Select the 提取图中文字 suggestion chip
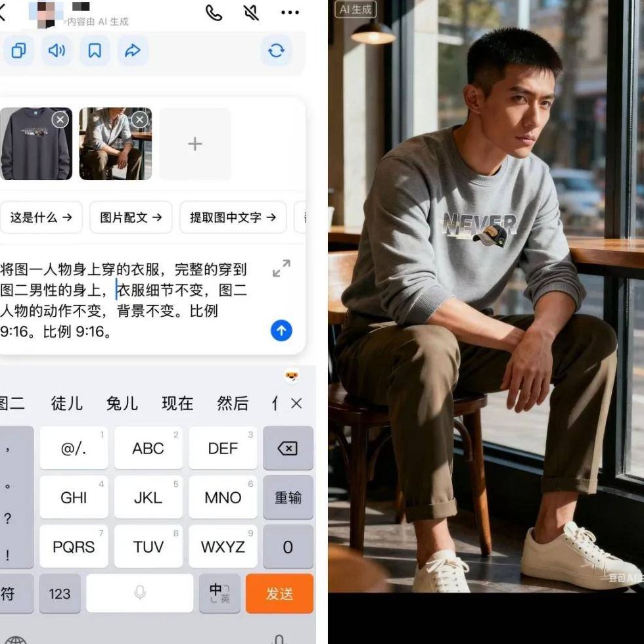 [x=233, y=218]
